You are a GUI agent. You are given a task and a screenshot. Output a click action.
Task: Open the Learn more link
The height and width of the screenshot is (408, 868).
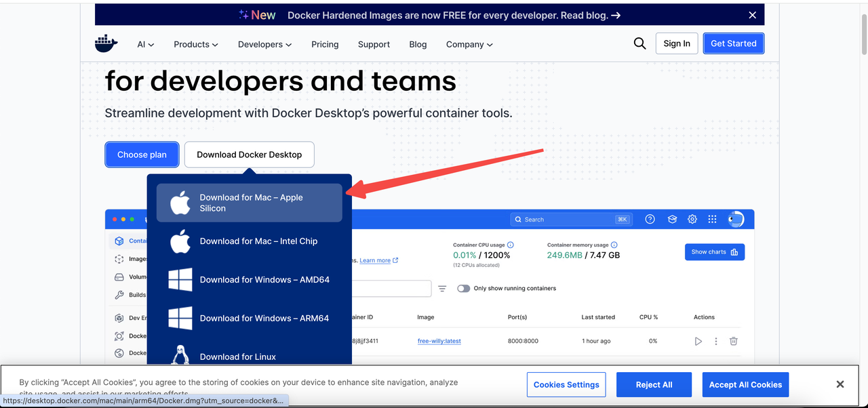pos(379,260)
